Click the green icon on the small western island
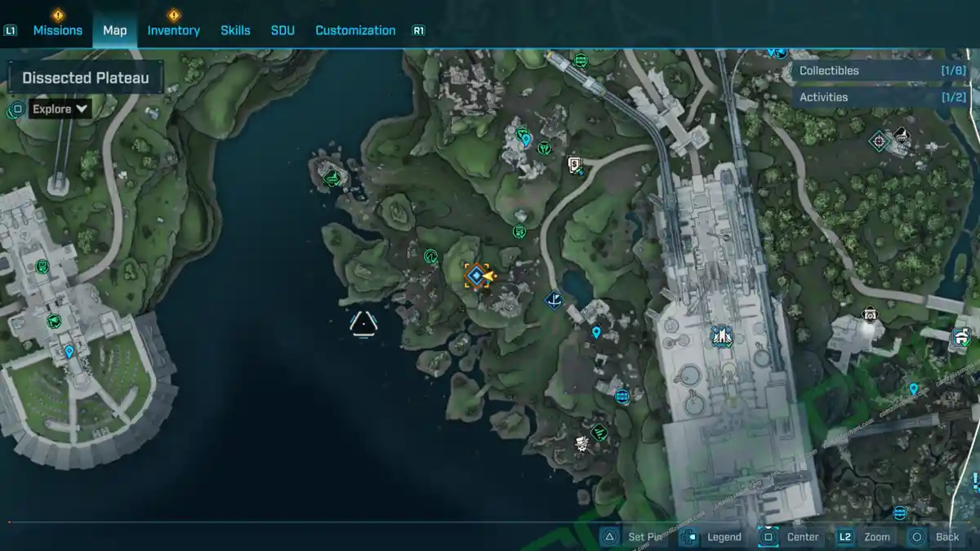The image size is (980, 551). [x=332, y=179]
